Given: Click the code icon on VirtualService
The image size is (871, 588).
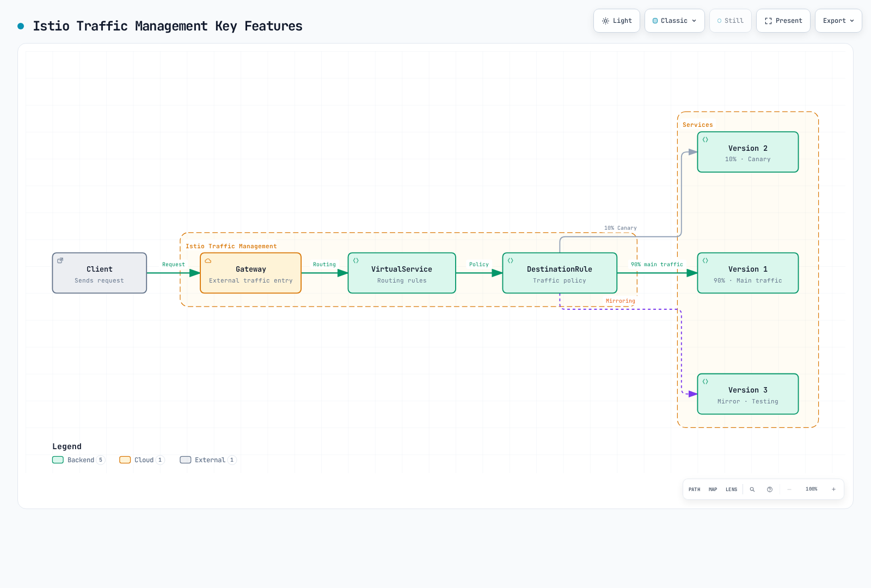Looking at the screenshot, I should (x=356, y=261).
